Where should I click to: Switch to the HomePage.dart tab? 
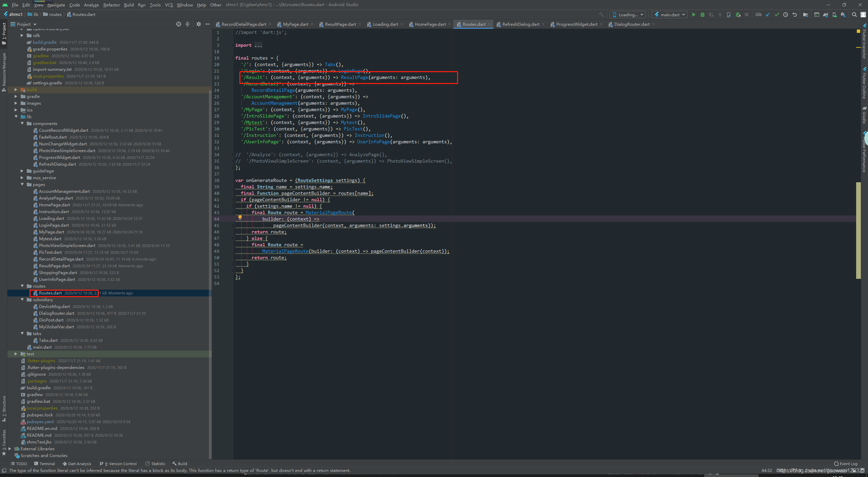[430, 24]
